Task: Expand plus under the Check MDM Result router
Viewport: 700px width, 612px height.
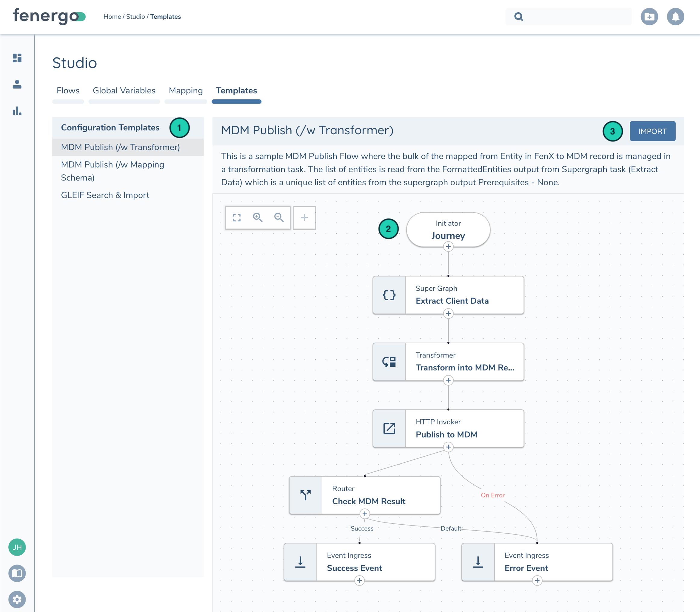Action: point(365,514)
